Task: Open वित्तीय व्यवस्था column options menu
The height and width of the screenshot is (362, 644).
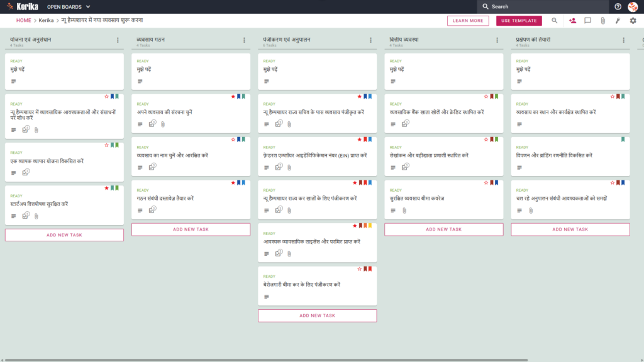Action: [x=497, y=40]
